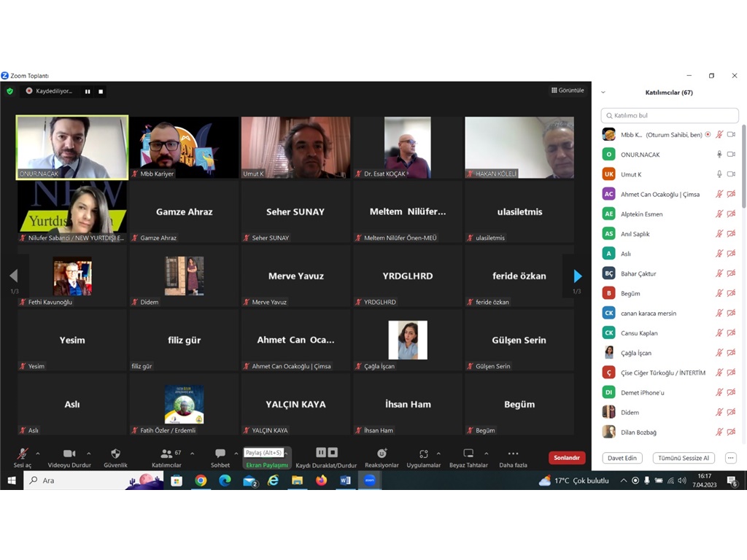Expand the arrow beside Beyaz Tahtalar
The image size is (747, 560).
[x=486, y=454]
